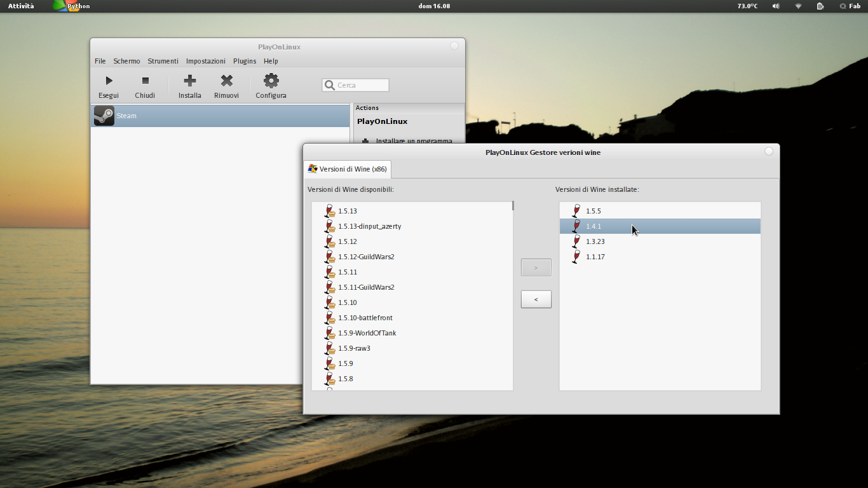868x488 pixels.
Task: Select available version 1.5.9-raw3
Action: [x=412, y=348]
